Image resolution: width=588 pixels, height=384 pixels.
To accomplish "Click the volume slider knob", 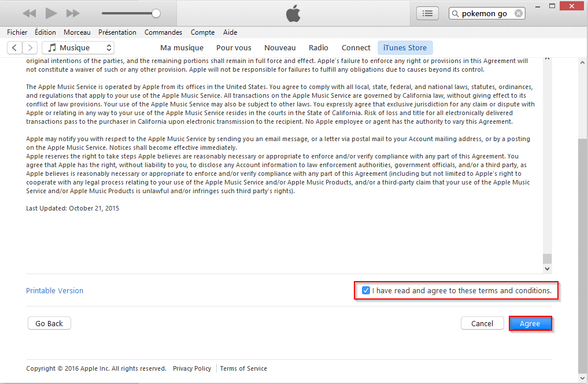I will (156, 13).
